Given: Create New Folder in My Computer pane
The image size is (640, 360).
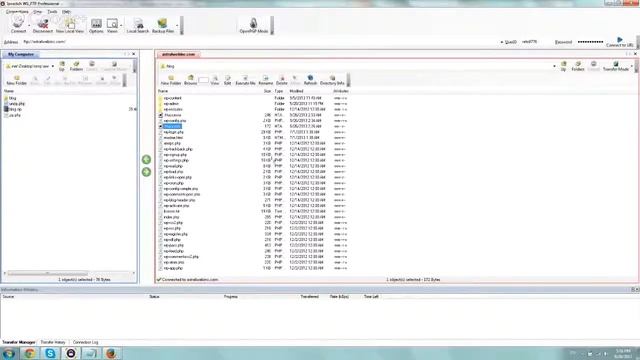Looking at the screenshot, I should point(17,80).
